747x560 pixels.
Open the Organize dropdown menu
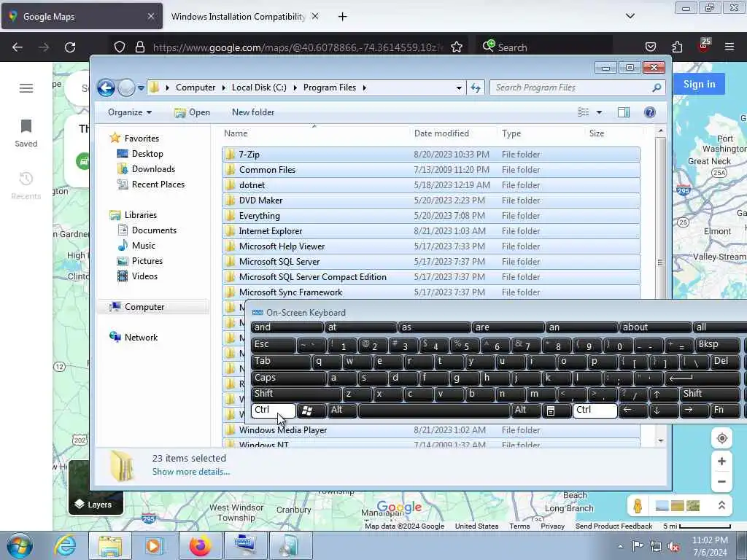(130, 112)
